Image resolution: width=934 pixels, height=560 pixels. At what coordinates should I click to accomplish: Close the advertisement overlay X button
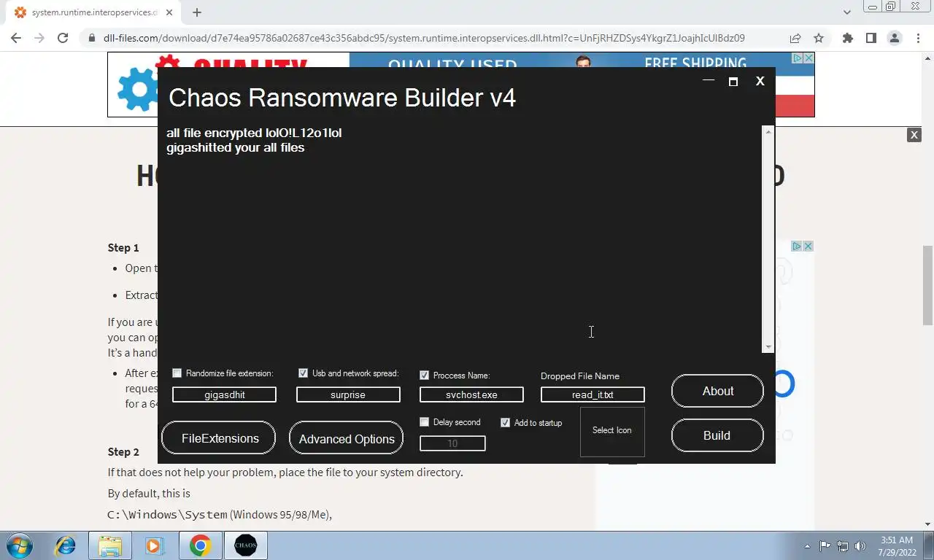tap(914, 135)
